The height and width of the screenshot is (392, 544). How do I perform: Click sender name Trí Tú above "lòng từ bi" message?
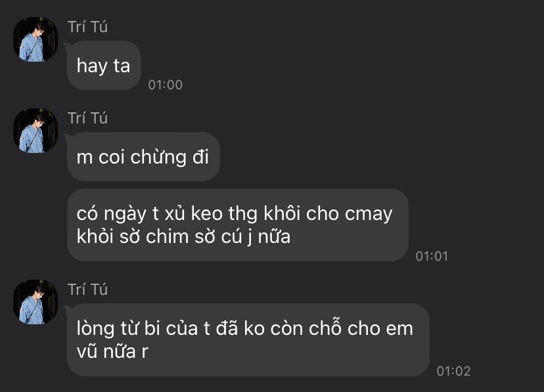click(88, 290)
